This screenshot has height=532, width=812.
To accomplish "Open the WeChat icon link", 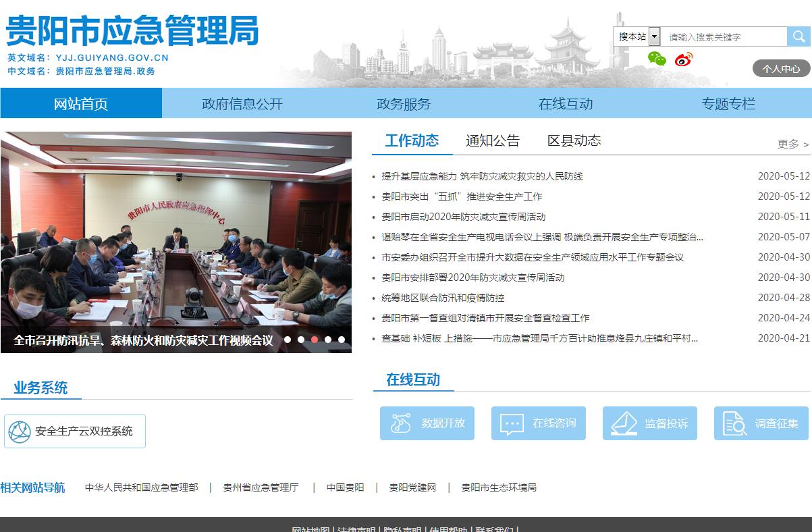I will point(657,59).
